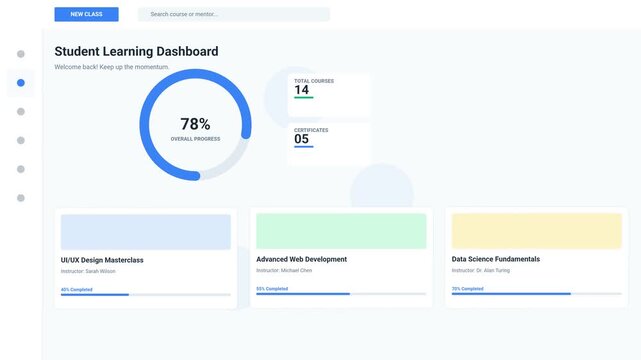Select the sixth sidebar dot

click(x=20, y=198)
